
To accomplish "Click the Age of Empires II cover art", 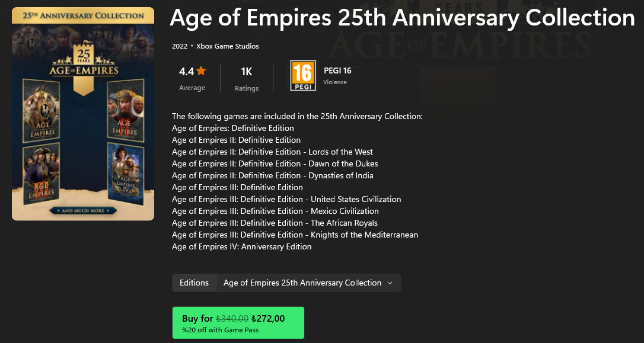I will (x=125, y=108).
